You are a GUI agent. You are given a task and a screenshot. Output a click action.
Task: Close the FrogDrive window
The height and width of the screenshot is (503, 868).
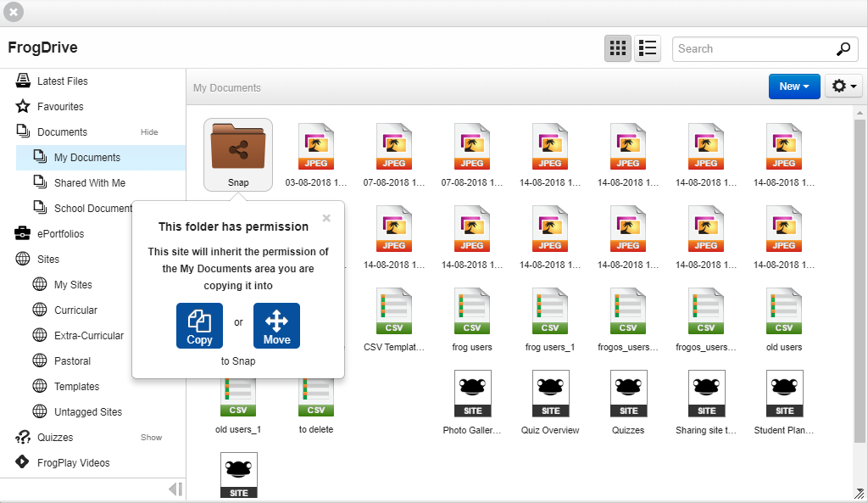click(14, 12)
